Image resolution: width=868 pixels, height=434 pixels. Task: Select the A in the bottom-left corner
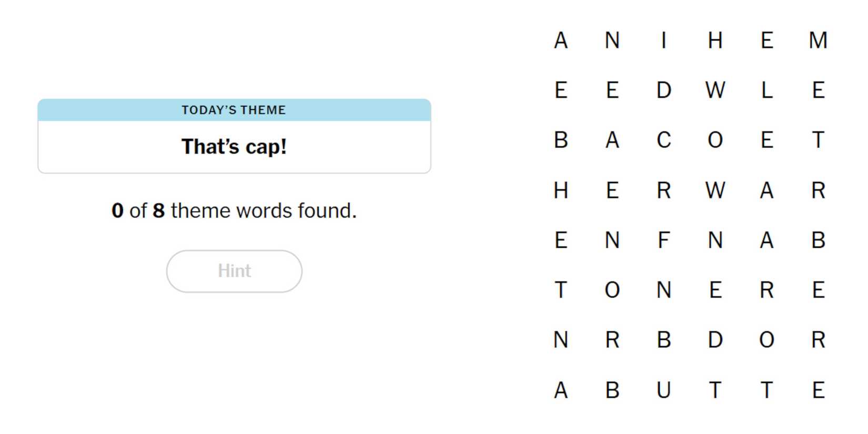tap(561, 390)
